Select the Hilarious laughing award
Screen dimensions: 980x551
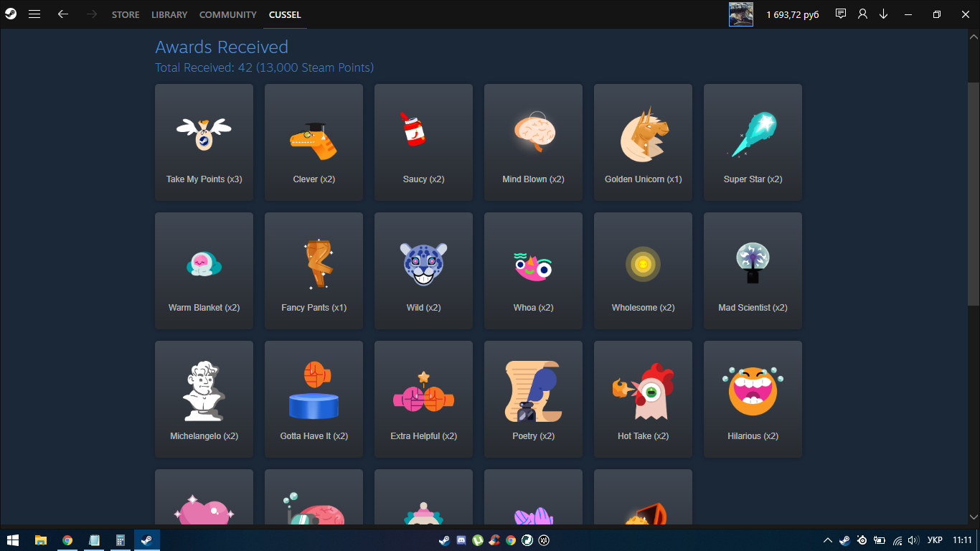[753, 399]
